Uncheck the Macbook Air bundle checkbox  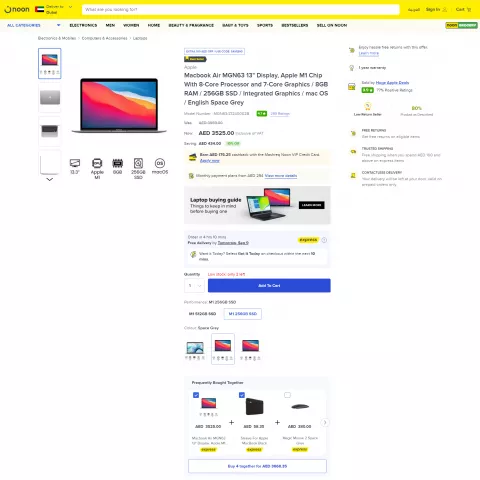pyautogui.click(x=196, y=395)
